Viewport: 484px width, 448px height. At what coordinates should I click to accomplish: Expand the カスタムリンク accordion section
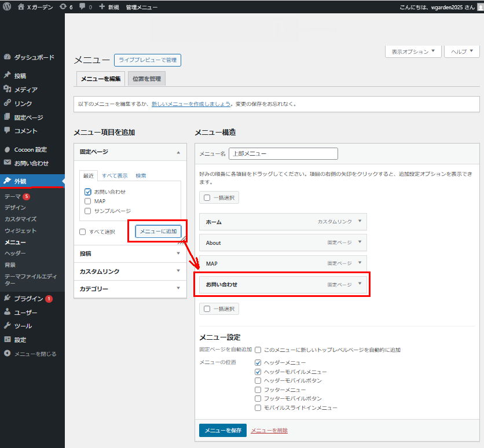(130, 271)
